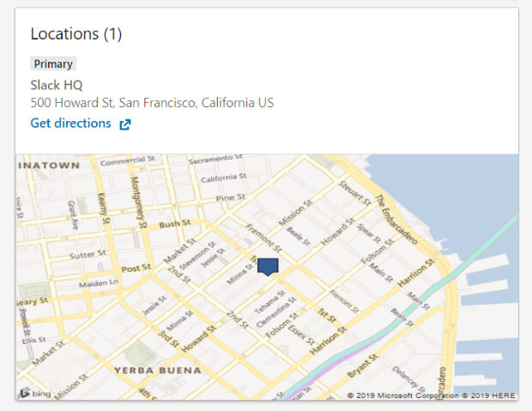Click the Locations (1) heading
Screen dimensions: 532x411
(x=76, y=33)
